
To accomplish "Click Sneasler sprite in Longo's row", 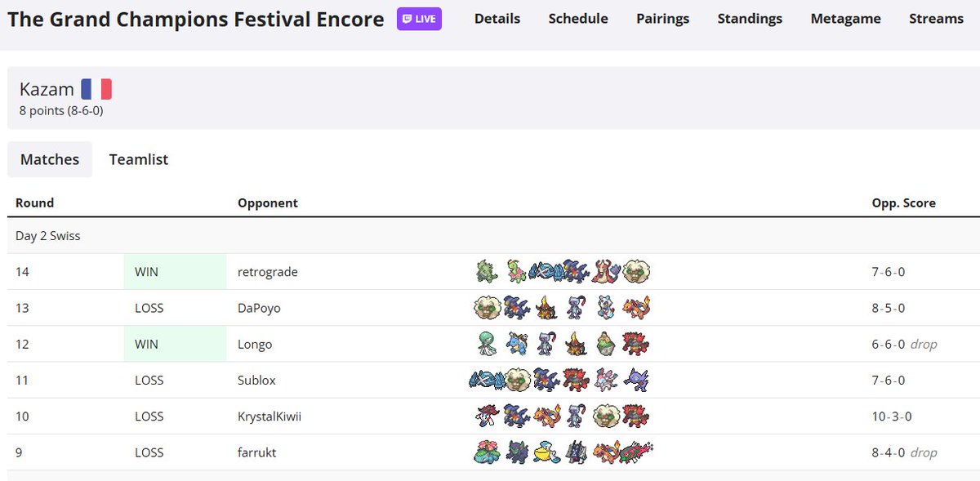I will pyautogui.click(x=546, y=344).
